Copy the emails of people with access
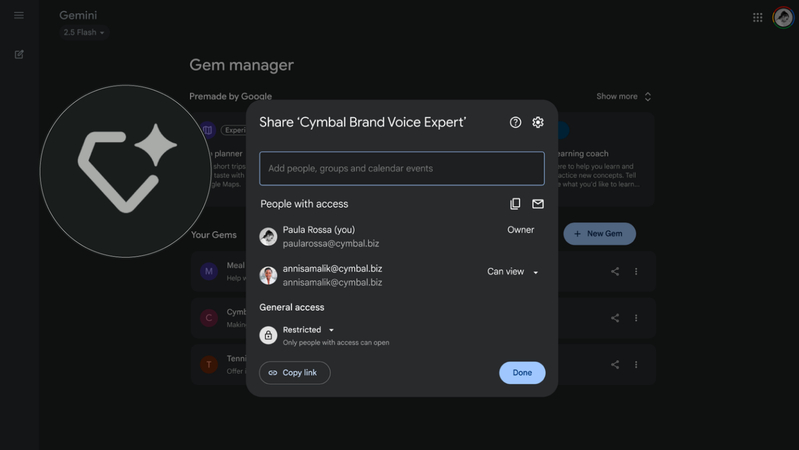The image size is (799, 450). [x=515, y=204]
